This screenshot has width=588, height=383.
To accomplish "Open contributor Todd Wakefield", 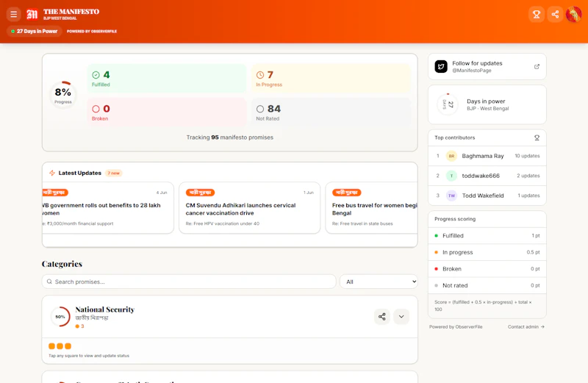I will pyautogui.click(x=487, y=196).
